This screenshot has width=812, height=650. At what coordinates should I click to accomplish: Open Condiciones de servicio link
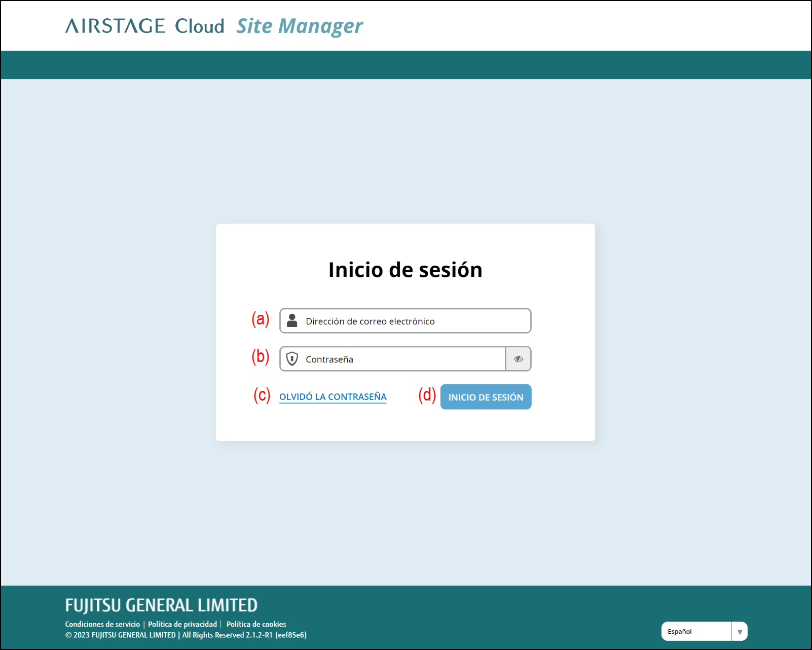[102, 624]
